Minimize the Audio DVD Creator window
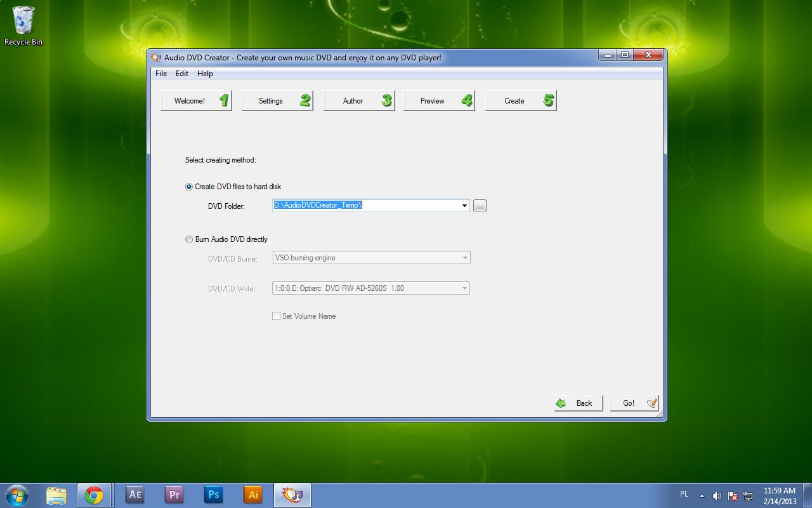 pyautogui.click(x=607, y=55)
